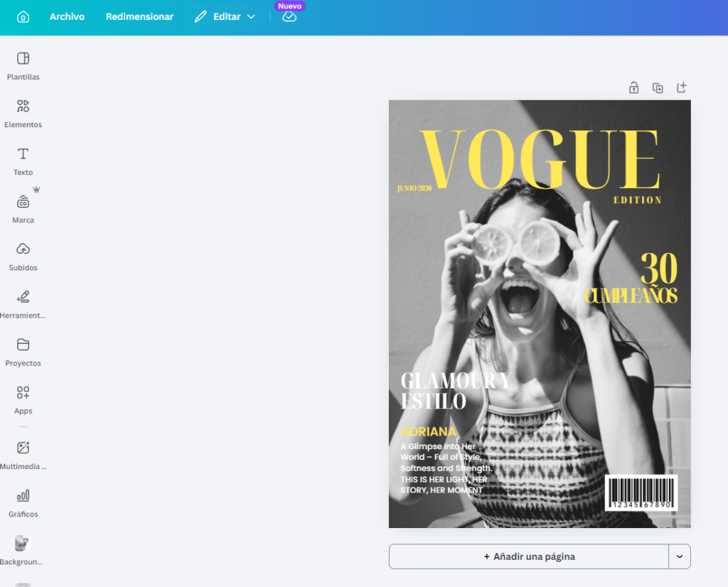The height and width of the screenshot is (587, 728).
Task: Open the Herramientas drawing panel
Action: pos(23,305)
